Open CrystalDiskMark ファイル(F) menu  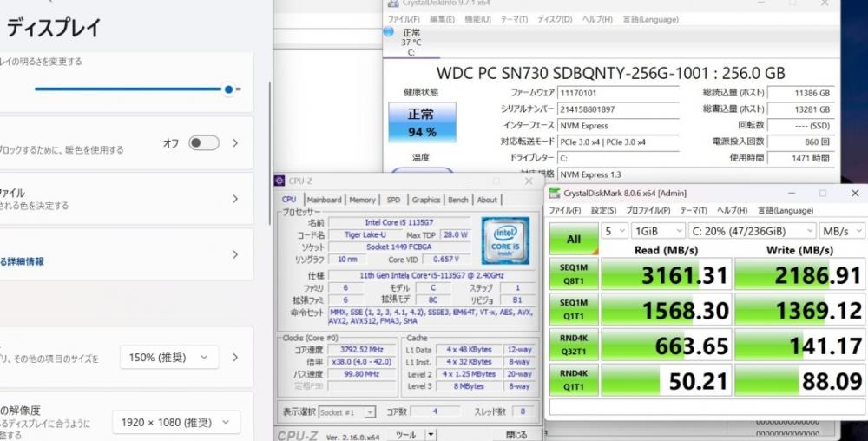click(x=565, y=211)
